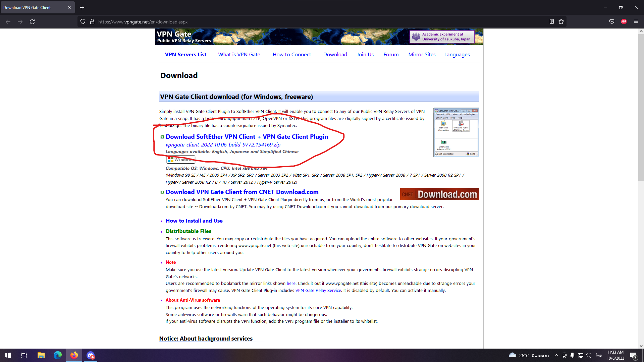644x362 pixels.
Task: Open How to Connect page
Action: click(x=292, y=55)
